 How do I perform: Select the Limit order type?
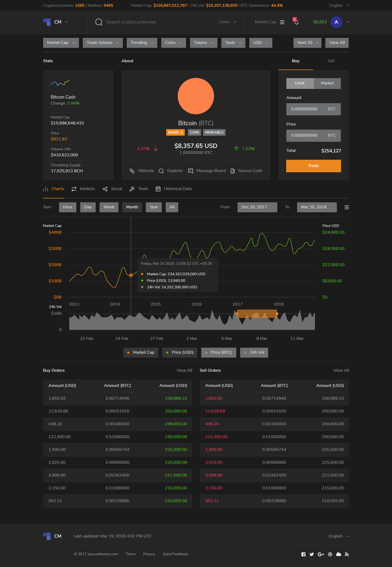tap(300, 83)
